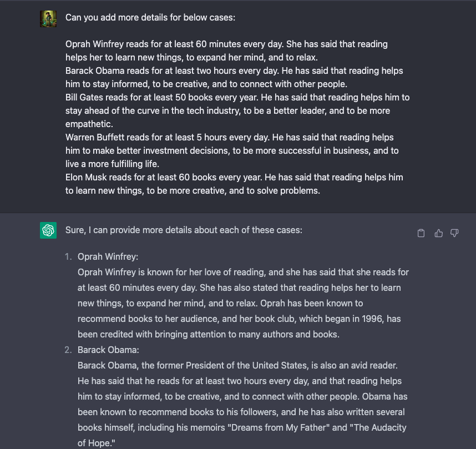Click the "Barack Obama:" list heading
476x449 pixels.
tap(108, 350)
